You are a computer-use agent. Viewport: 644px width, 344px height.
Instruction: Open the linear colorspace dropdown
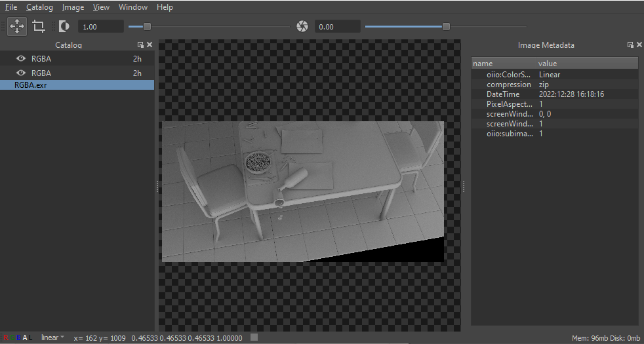(52, 337)
